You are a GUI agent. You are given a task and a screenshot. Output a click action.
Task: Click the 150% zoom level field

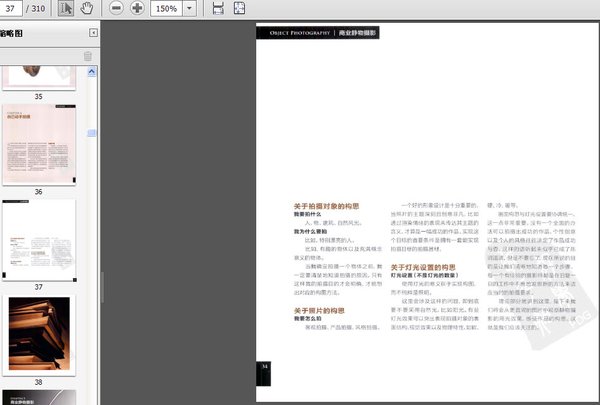coord(166,8)
